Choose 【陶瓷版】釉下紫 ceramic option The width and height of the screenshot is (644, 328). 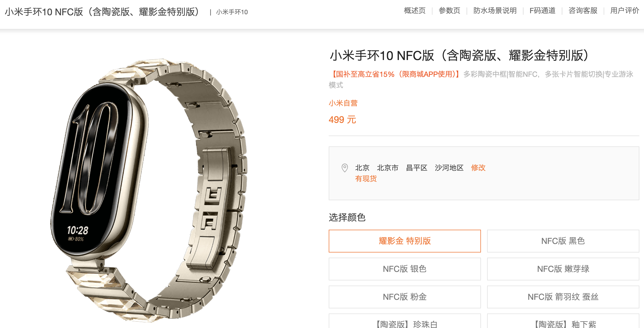tap(563, 321)
